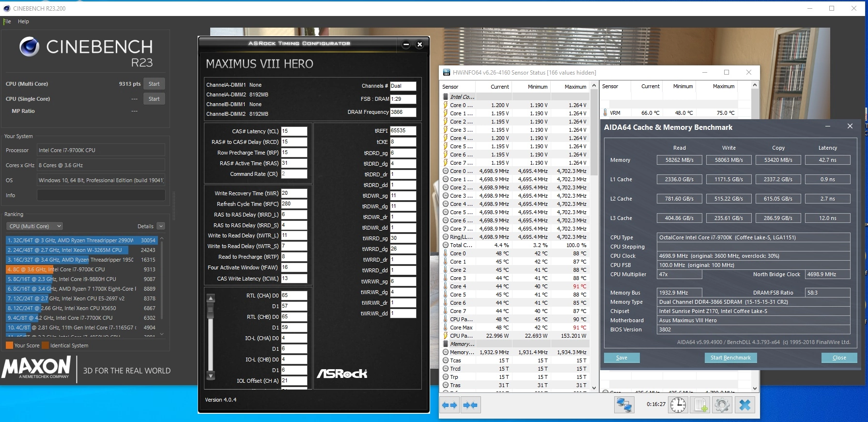Click the HWiNFO expand layout arrows icon

(450, 405)
